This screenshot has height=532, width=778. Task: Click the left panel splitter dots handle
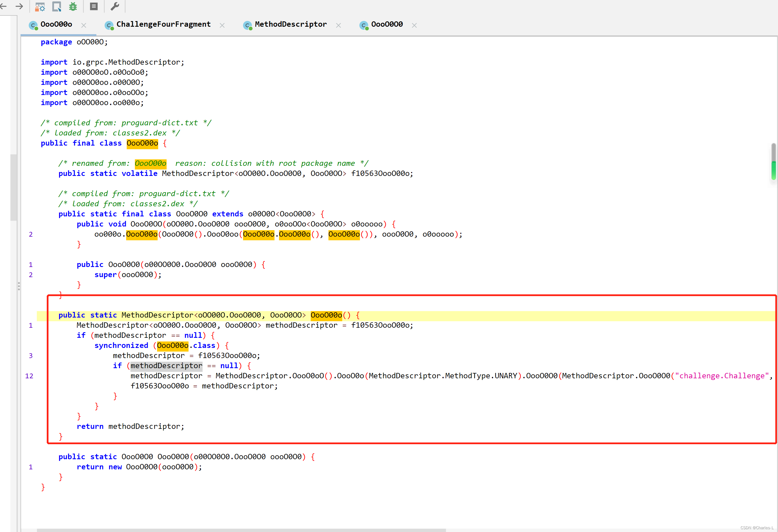[x=19, y=286]
